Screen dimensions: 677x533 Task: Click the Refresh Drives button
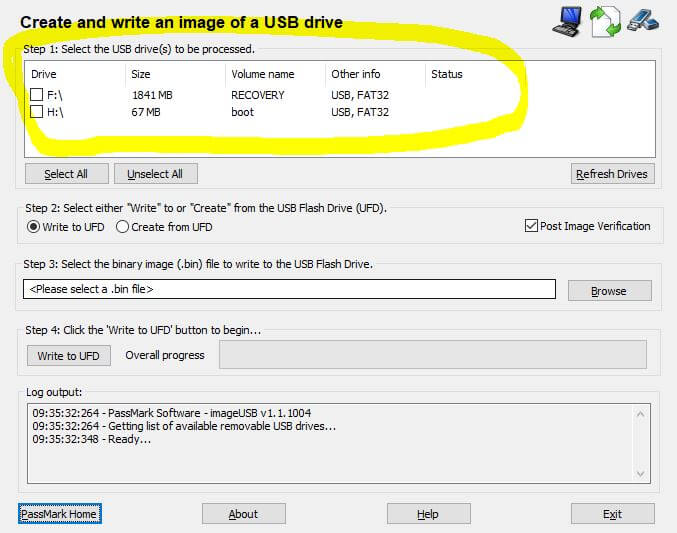click(612, 174)
